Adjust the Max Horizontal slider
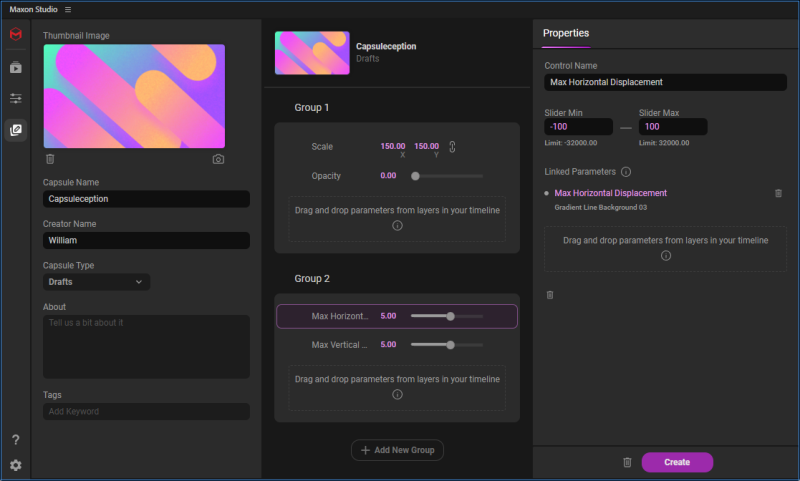 point(447,316)
